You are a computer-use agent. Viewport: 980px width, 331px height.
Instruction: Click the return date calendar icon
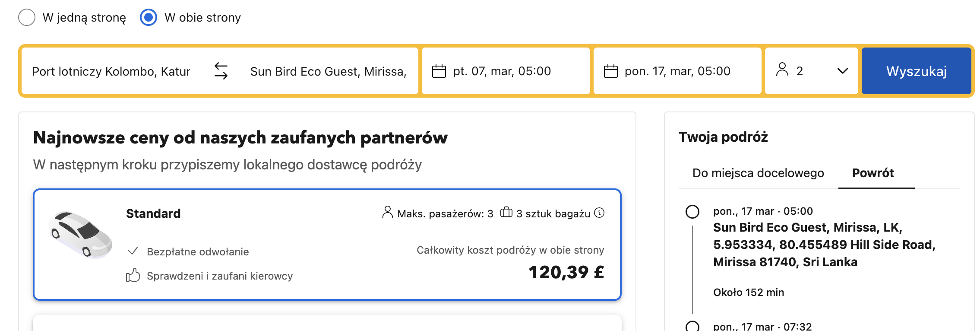(611, 71)
